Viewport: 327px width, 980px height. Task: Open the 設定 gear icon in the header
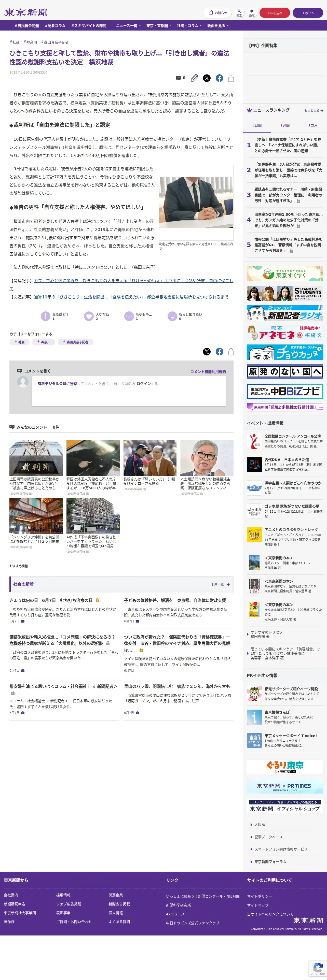coord(252,12)
